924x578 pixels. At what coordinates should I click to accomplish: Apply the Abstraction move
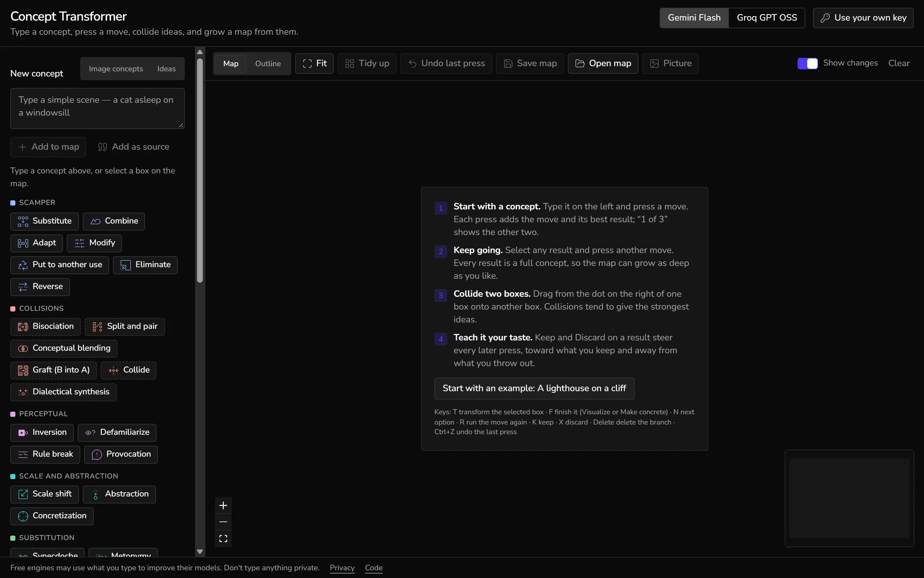coord(119,494)
